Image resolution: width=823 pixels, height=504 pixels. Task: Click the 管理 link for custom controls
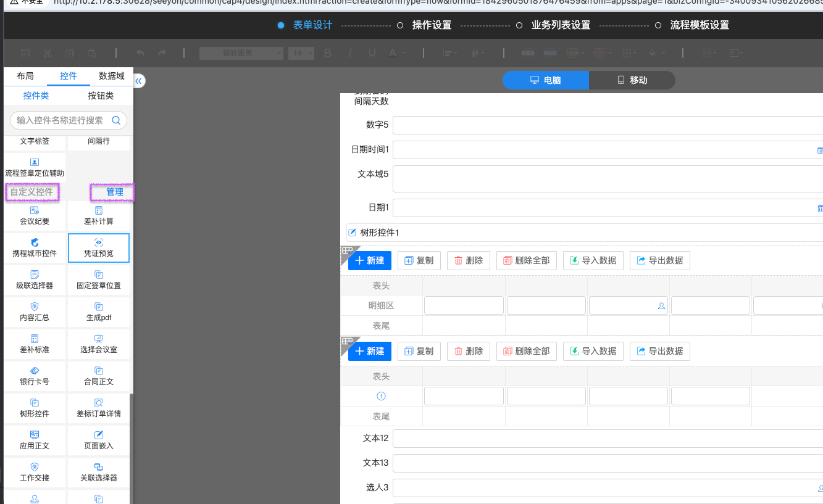coord(114,192)
